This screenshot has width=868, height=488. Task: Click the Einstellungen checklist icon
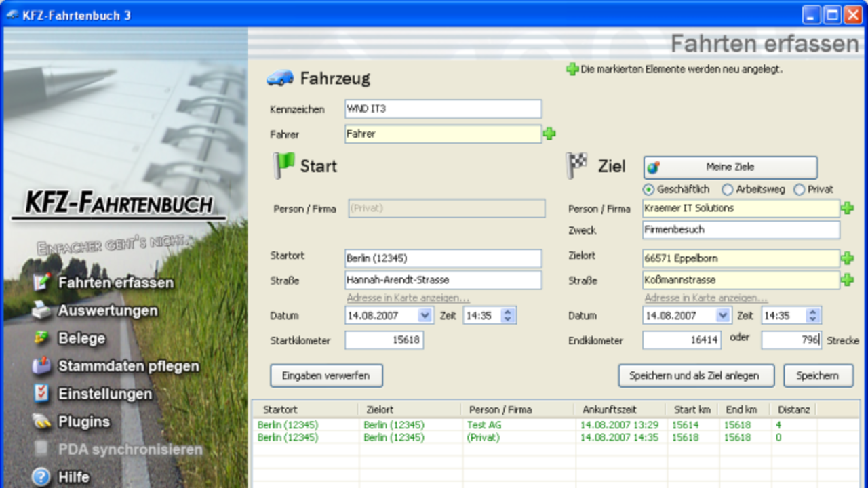pyautogui.click(x=42, y=394)
